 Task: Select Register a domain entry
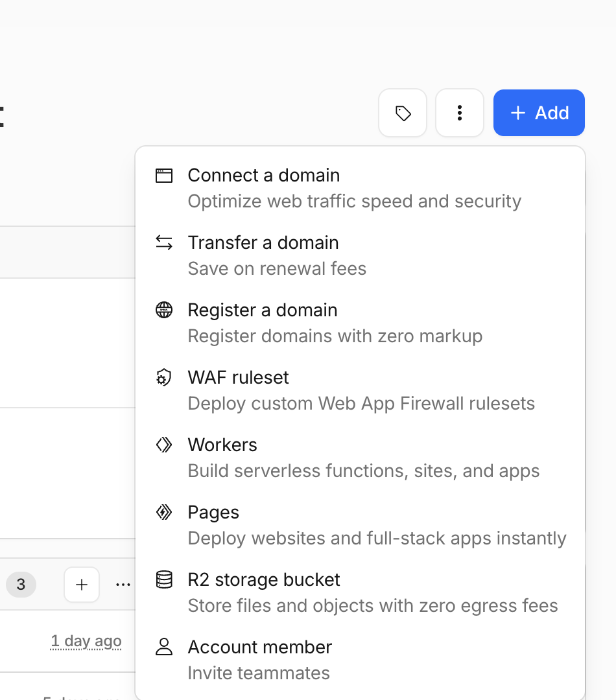(360, 323)
